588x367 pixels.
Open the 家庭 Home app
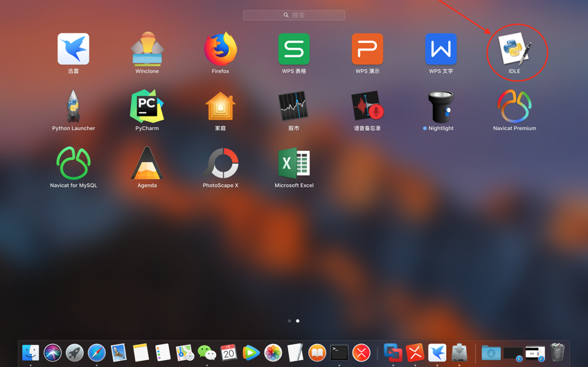click(x=220, y=106)
